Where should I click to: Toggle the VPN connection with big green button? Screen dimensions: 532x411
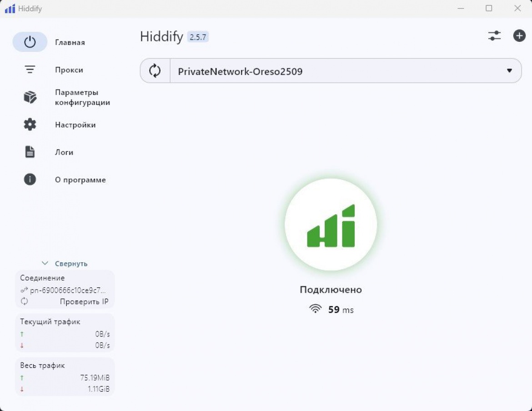click(x=331, y=225)
